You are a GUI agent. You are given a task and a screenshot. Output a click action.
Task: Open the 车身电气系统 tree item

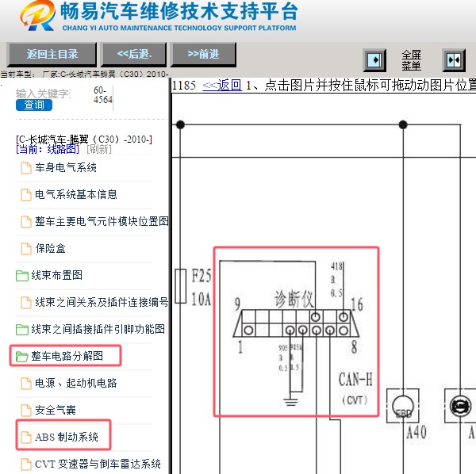66,167
